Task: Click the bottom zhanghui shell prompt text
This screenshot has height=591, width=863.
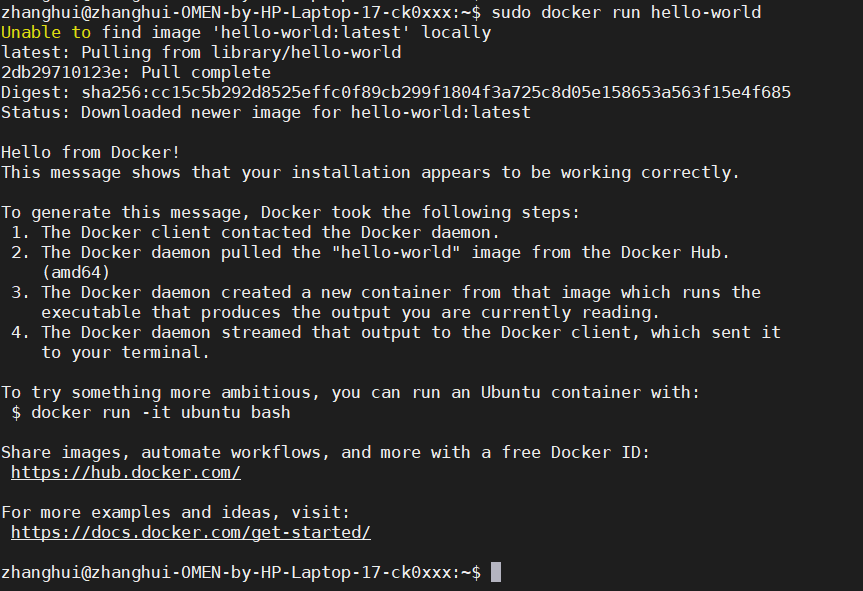Action: 240,572
